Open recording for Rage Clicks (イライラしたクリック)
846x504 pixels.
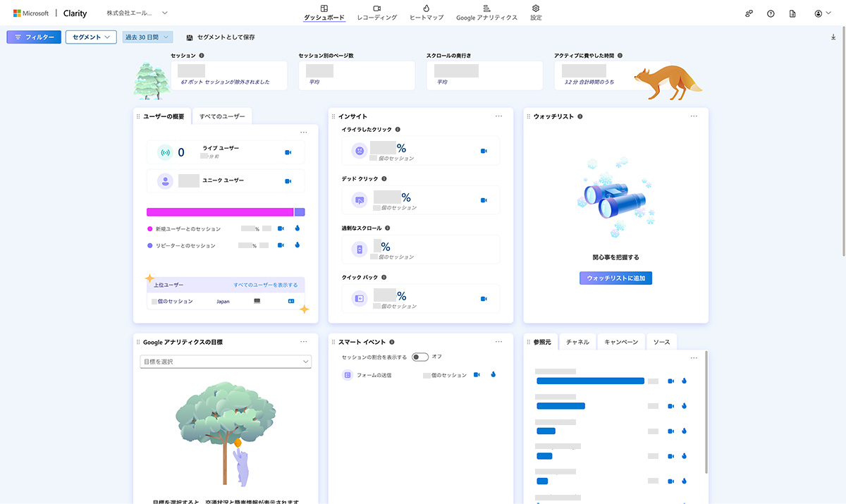484,151
